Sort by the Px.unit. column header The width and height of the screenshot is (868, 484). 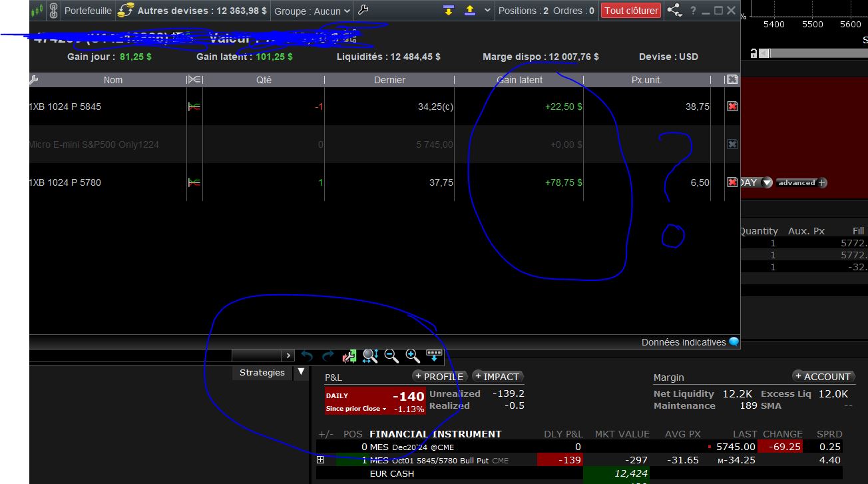point(647,80)
